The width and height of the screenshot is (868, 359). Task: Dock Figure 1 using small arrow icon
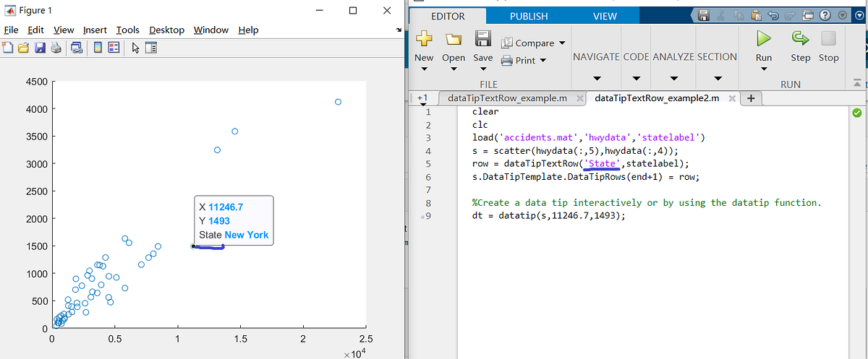point(399,30)
